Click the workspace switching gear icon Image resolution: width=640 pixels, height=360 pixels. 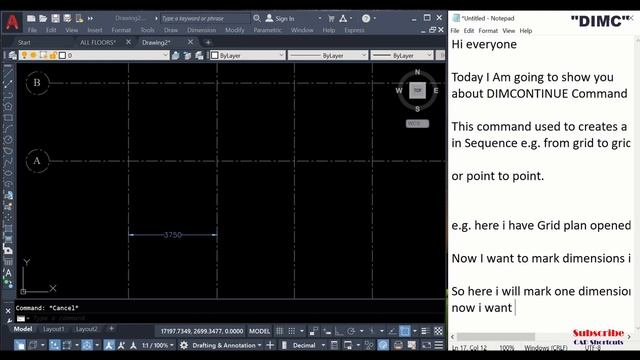[184, 345]
